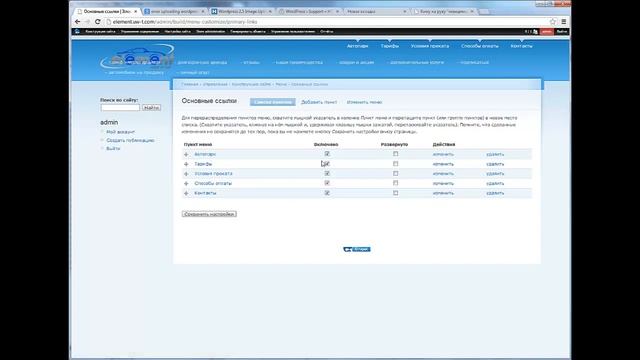
Task: Open Создать публикацию in the sidebar
Action: coord(130,140)
